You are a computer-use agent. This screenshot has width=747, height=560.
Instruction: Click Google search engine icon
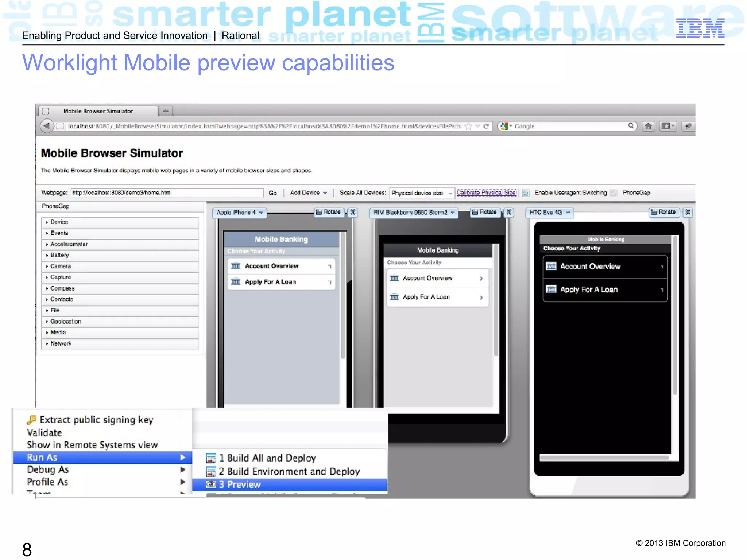coord(504,126)
